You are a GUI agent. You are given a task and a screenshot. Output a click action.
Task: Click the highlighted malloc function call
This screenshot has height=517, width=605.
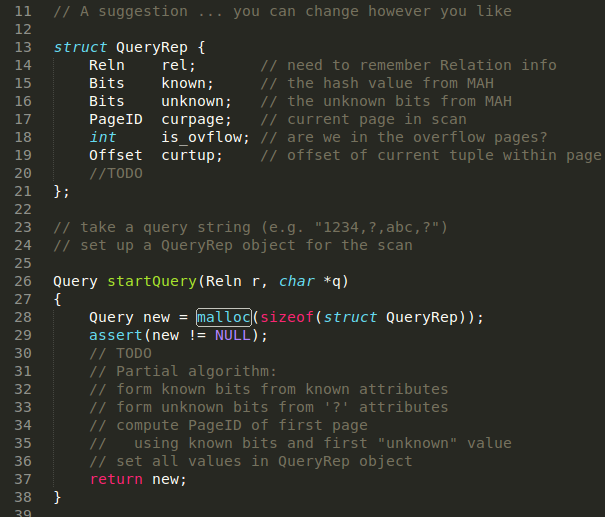224,317
